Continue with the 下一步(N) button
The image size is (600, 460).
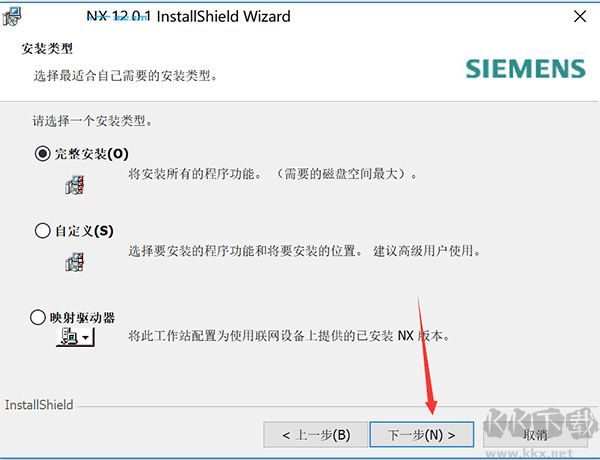click(x=422, y=435)
